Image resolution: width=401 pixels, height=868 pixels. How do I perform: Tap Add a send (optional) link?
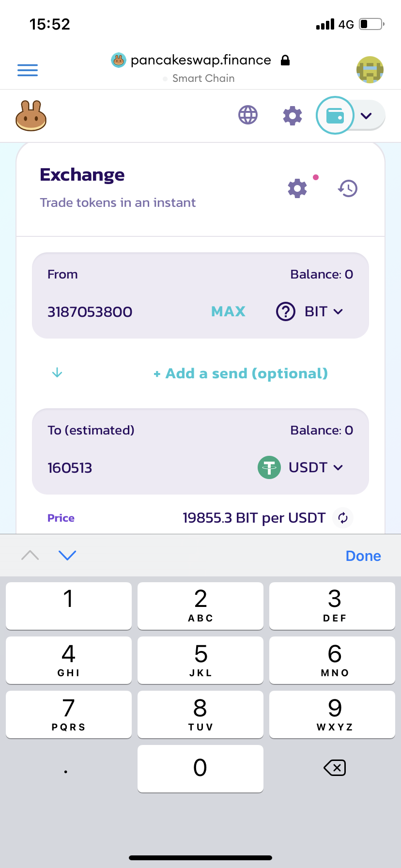tap(241, 373)
